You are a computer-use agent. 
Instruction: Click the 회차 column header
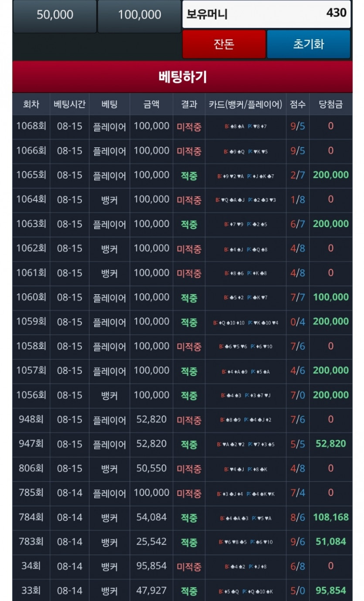click(x=31, y=104)
